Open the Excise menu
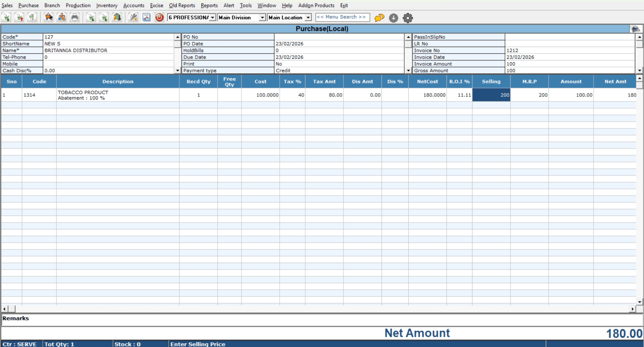Viewport: 644px width, 347px height. [156, 5]
